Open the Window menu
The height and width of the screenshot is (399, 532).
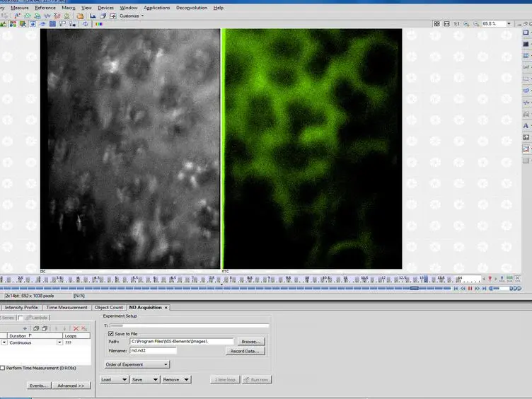[x=129, y=8]
